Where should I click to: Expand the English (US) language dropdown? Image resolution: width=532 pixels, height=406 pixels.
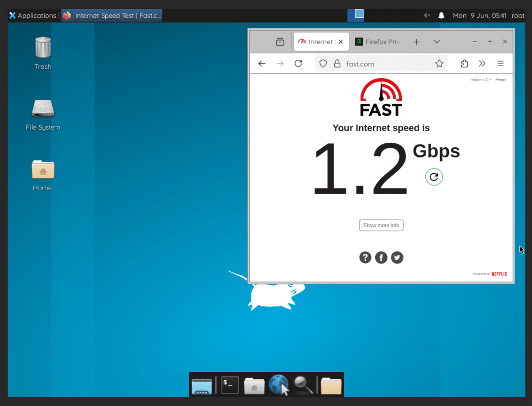(x=481, y=79)
